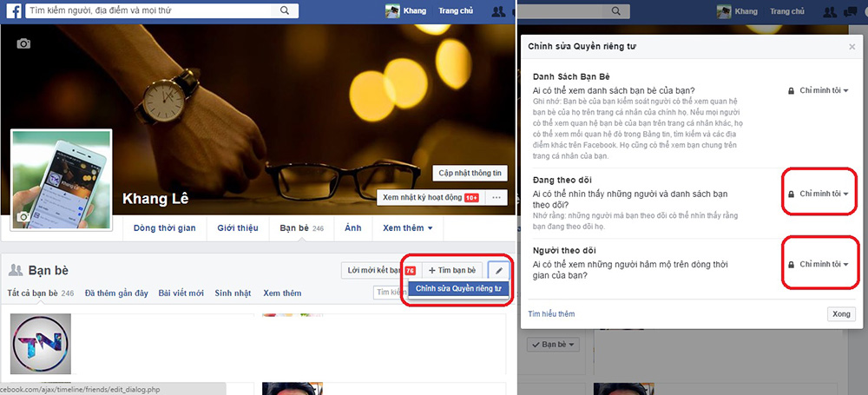Select Đã thêm gần đây sub-tab
The height and width of the screenshot is (395, 868).
click(x=116, y=293)
